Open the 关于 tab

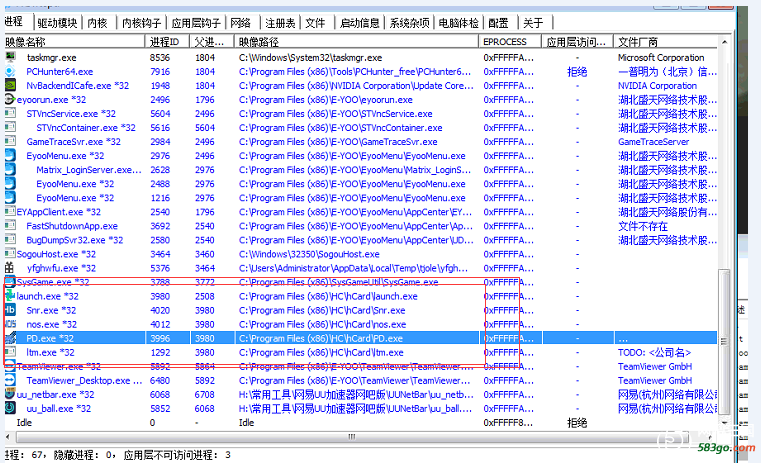point(533,23)
